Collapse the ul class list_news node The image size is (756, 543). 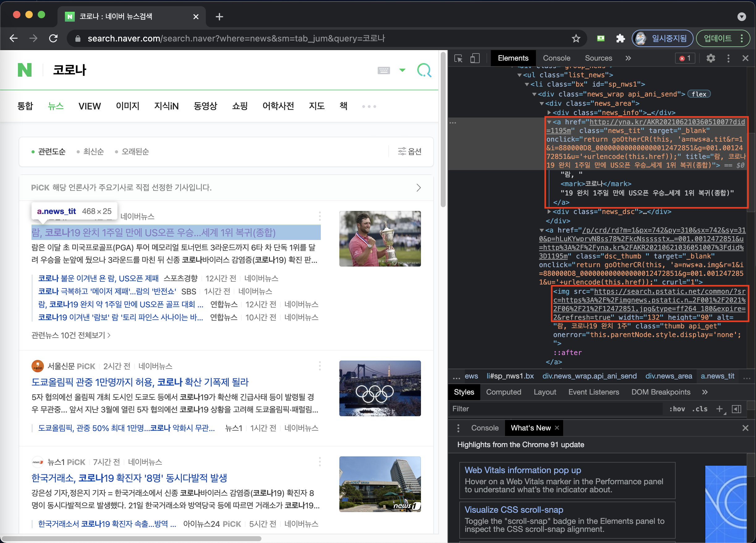coord(519,75)
